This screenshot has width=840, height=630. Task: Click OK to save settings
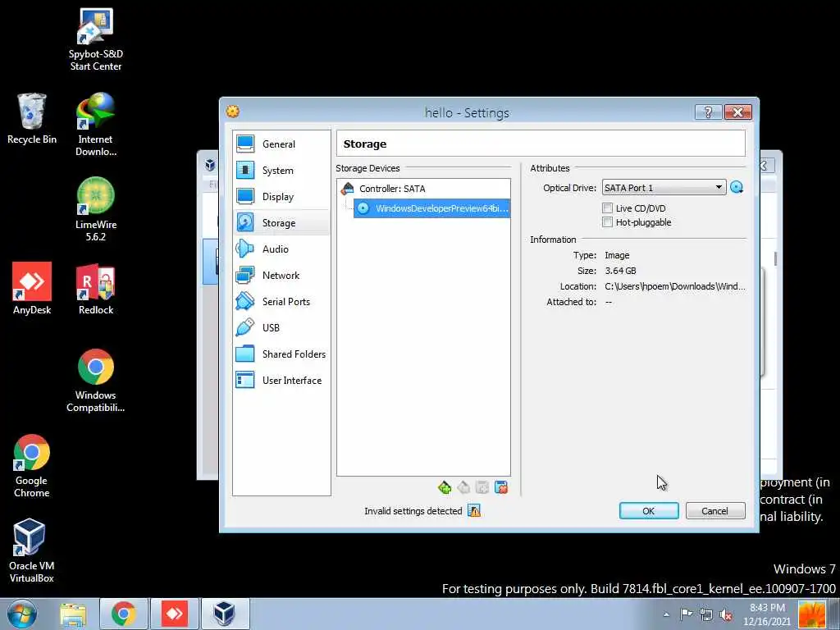point(649,511)
